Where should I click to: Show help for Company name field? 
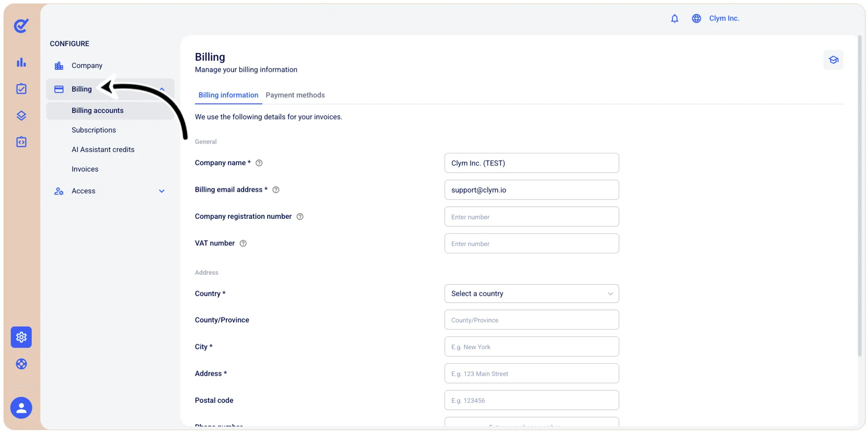(x=259, y=163)
